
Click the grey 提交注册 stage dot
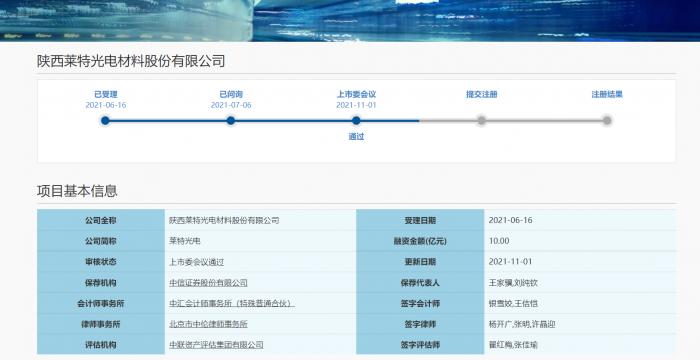[481, 121]
